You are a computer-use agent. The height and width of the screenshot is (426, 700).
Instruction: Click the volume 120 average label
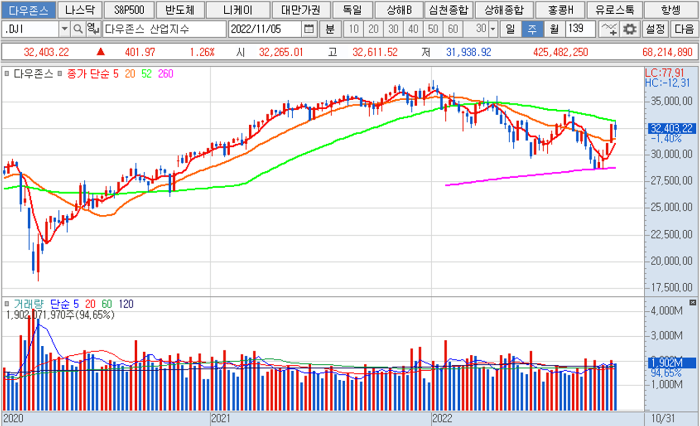coord(126,304)
